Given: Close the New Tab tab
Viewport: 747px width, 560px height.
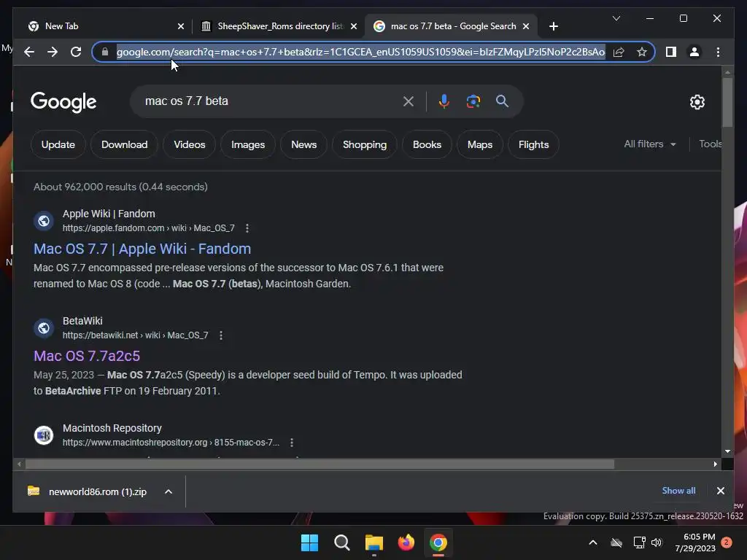Looking at the screenshot, I should pos(181,26).
